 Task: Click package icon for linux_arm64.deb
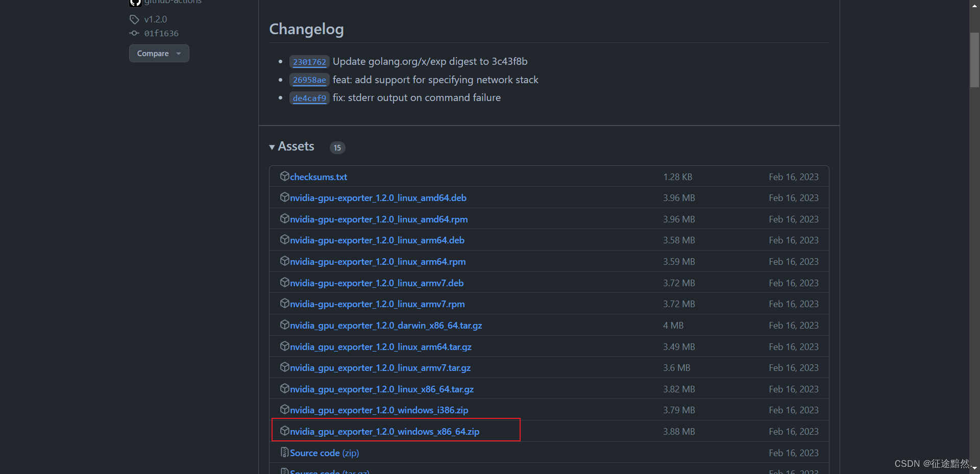[x=285, y=239]
